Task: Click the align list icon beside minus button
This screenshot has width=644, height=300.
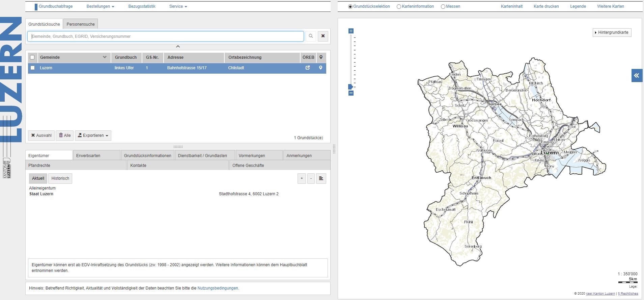Action: [x=321, y=178]
